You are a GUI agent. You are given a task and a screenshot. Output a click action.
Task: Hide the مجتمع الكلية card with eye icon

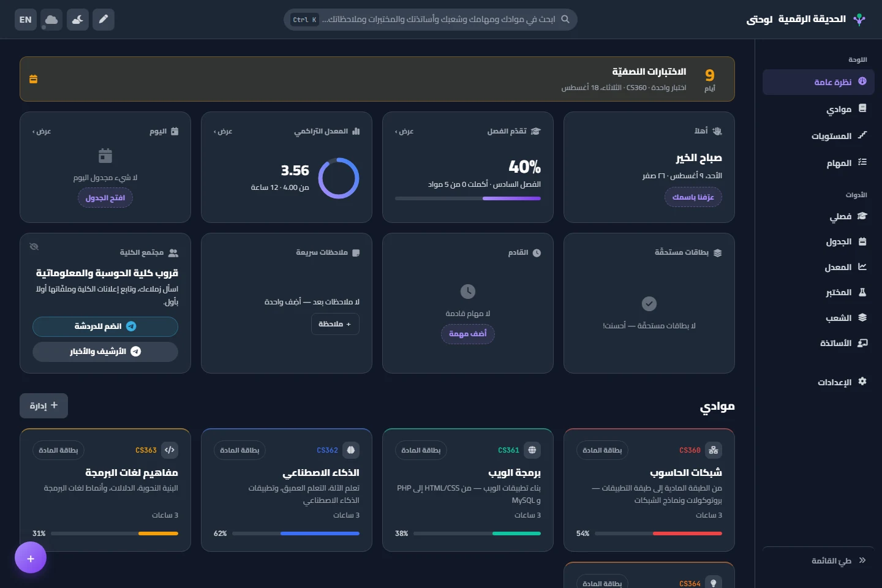(x=34, y=247)
